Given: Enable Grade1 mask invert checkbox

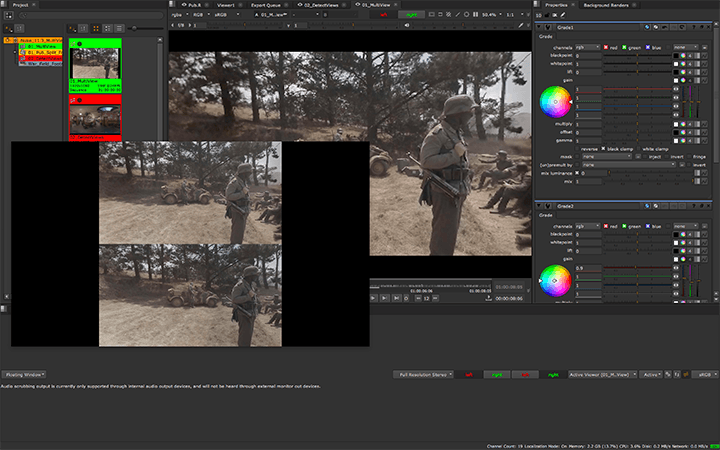Looking at the screenshot, I should coord(667,157).
